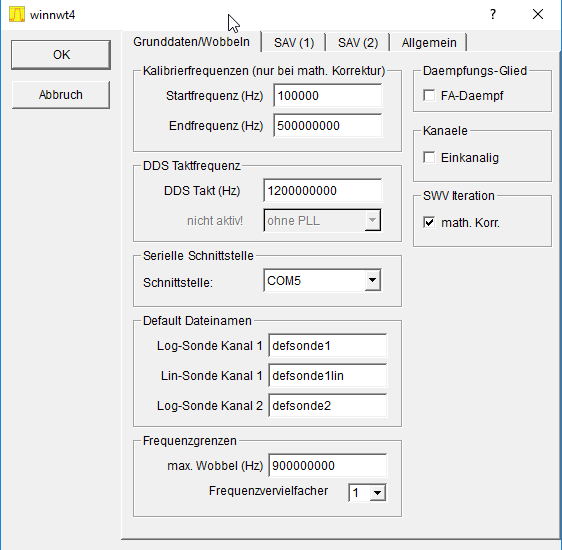Click the 'Frequenzgrenzen' group title
Screen dimensions: 562x550
coord(190,440)
